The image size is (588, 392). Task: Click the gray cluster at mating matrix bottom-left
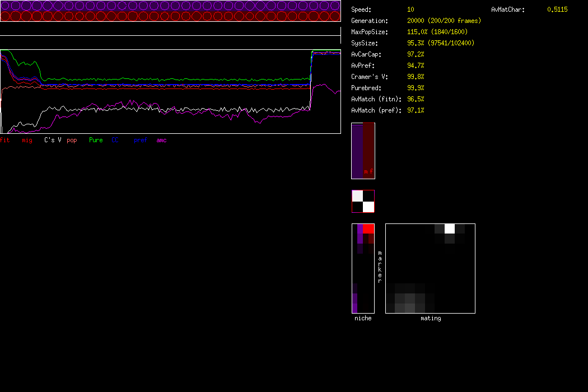409,302
